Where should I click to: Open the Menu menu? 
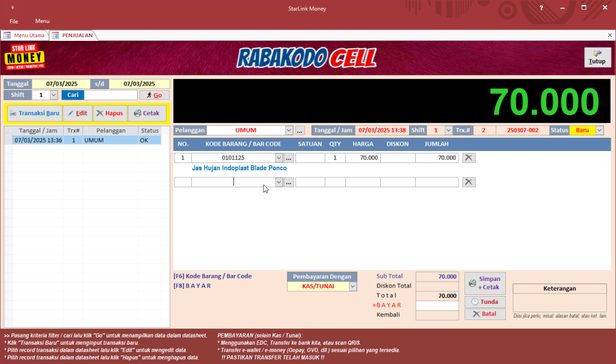tap(42, 21)
